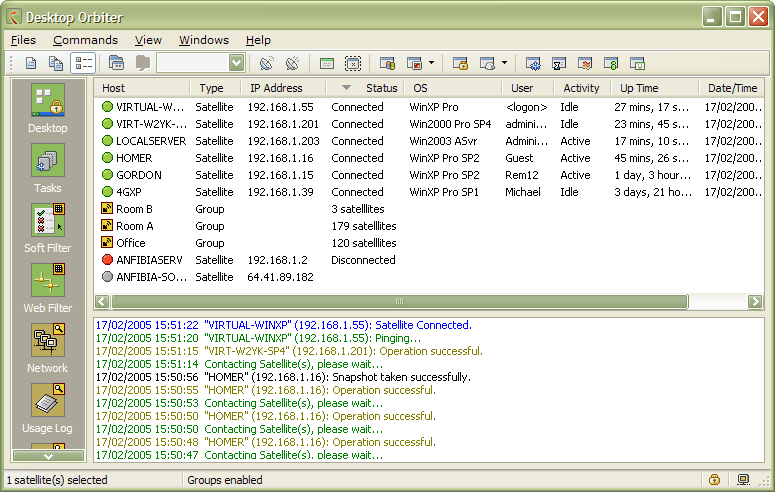Click the 'Groups enabled' status bar text
The width and height of the screenshot is (775, 492).
pyautogui.click(x=225, y=480)
